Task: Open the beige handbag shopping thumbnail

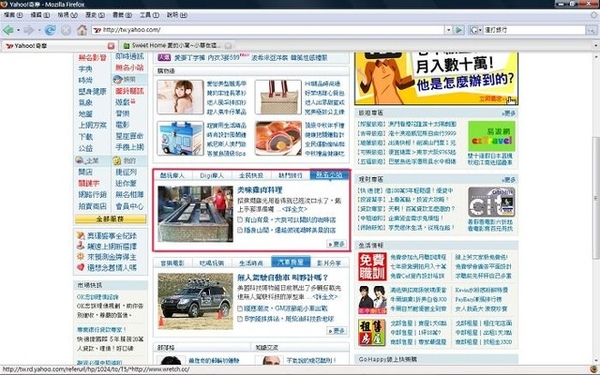Action: tap(278, 97)
